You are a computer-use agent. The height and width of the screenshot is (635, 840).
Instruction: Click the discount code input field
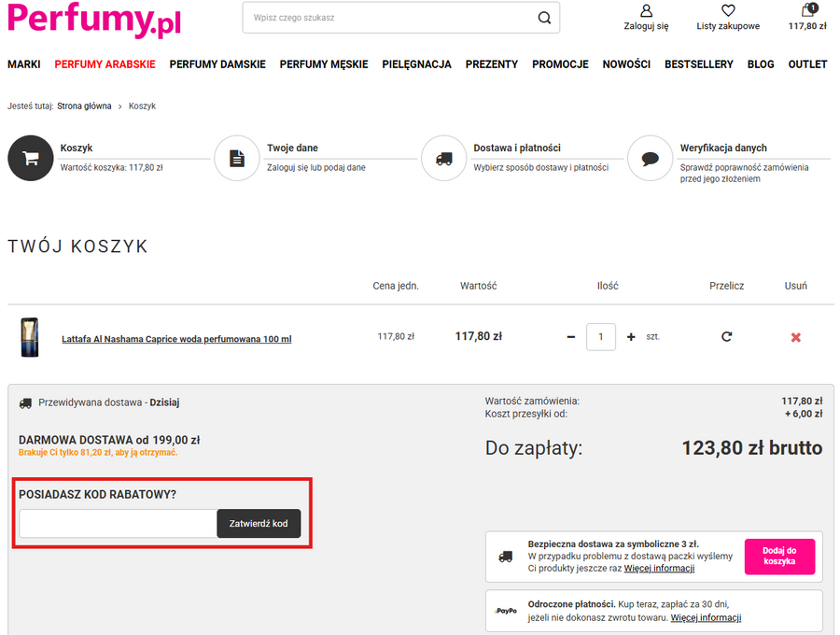point(118,524)
